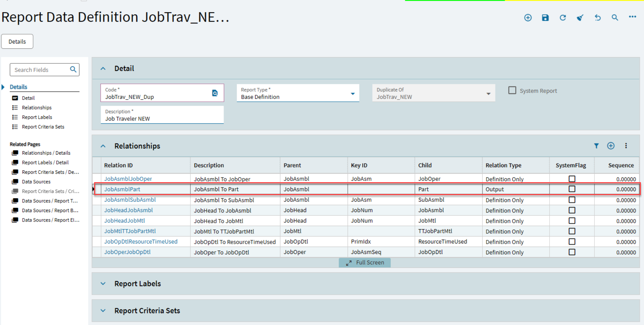Select Report Criteria Sets in sidebar navigation

[43, 127]
